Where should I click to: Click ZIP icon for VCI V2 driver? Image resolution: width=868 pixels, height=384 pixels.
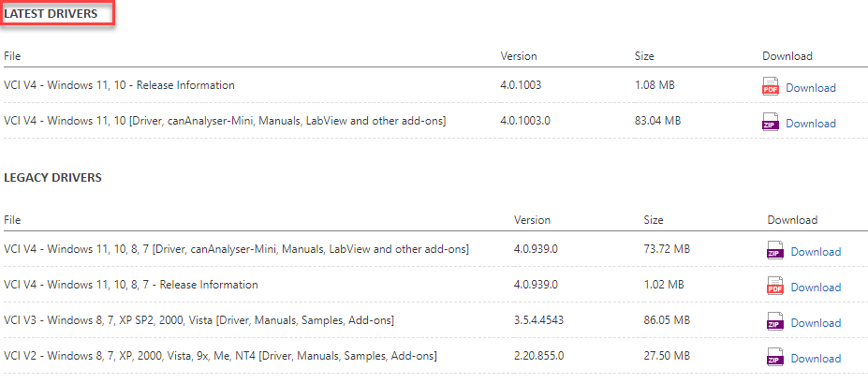click(775, 358)
